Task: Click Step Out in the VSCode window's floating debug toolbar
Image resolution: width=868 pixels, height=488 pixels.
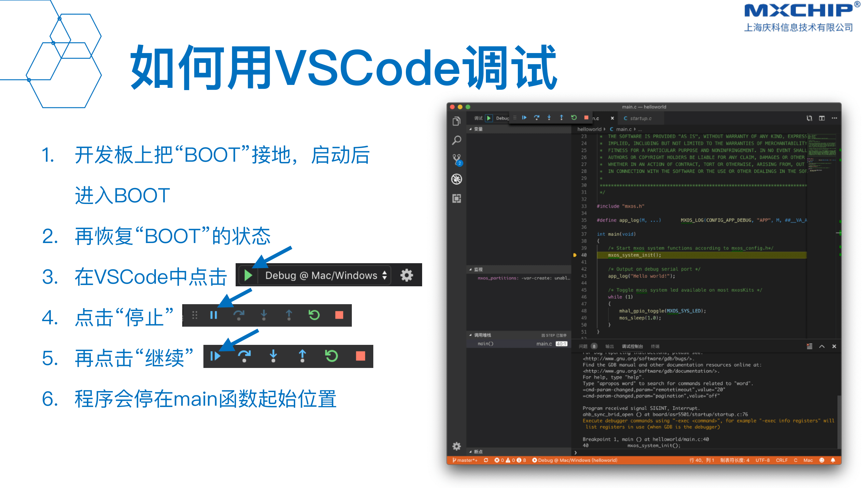Action: coord(561,117)
